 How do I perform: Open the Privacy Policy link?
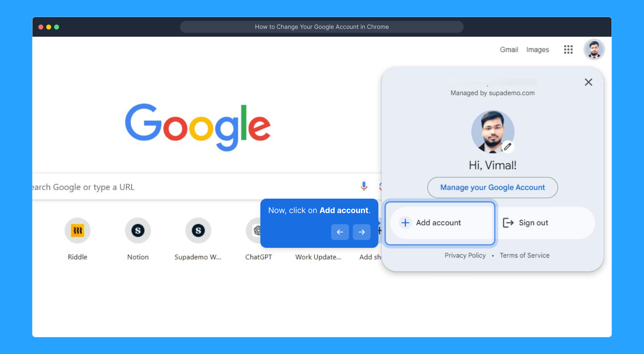pos(465,255)
